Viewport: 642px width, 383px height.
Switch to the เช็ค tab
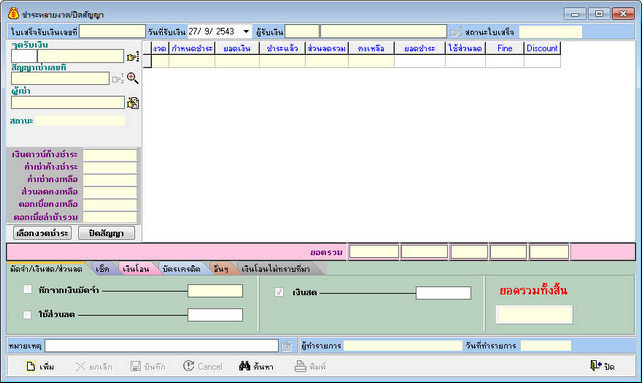click(x=102, y=269)
